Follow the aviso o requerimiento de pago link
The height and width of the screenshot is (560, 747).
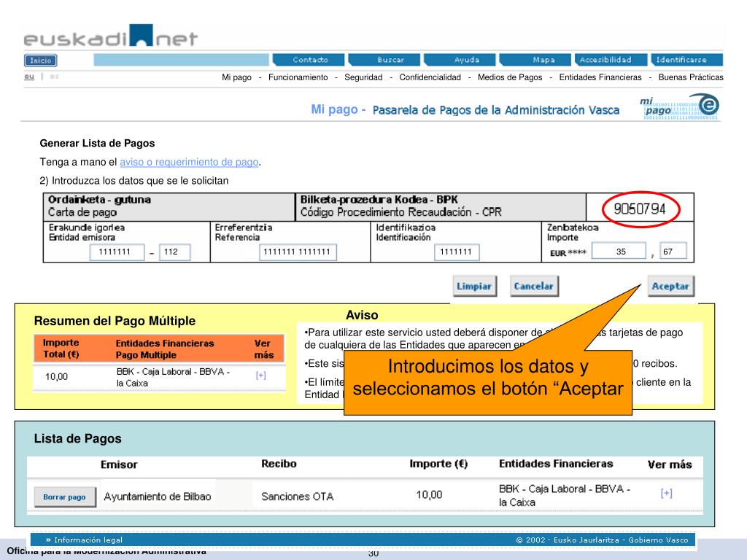tap(189, 162)
